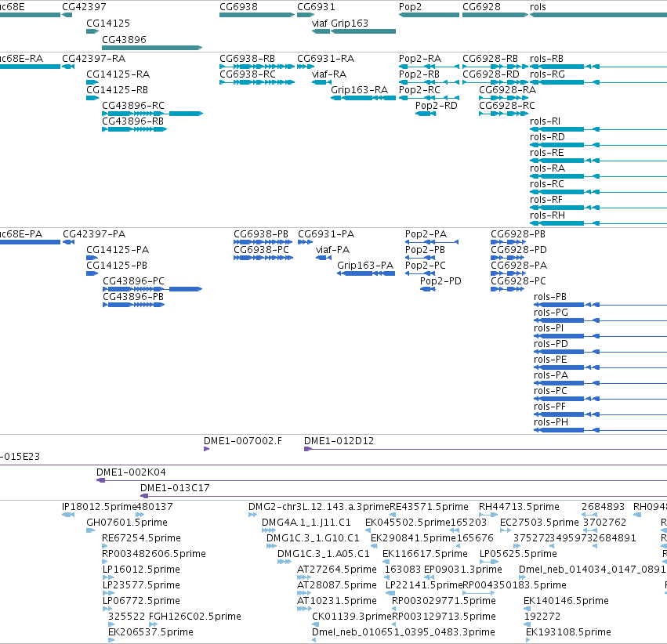Click the CG42397-RA transcript label
The image size is (667, 644).
[x=93, y=59]
